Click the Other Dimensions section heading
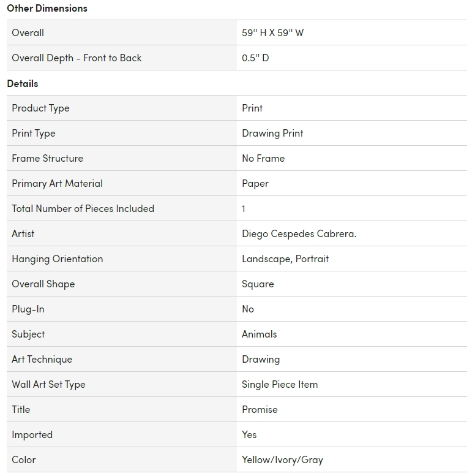475x476 pixels. coord(47,8)
